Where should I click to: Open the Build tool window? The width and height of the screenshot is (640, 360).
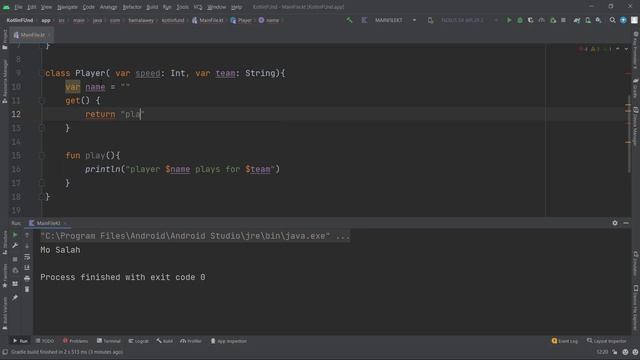click(x=164, y=341)
